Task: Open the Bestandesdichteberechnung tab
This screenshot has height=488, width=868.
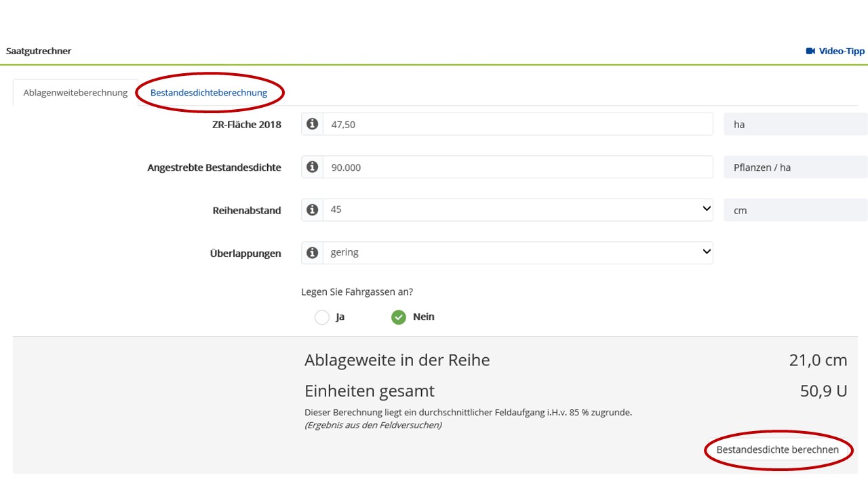Action: pyautogui.click(x=209, y=93)
